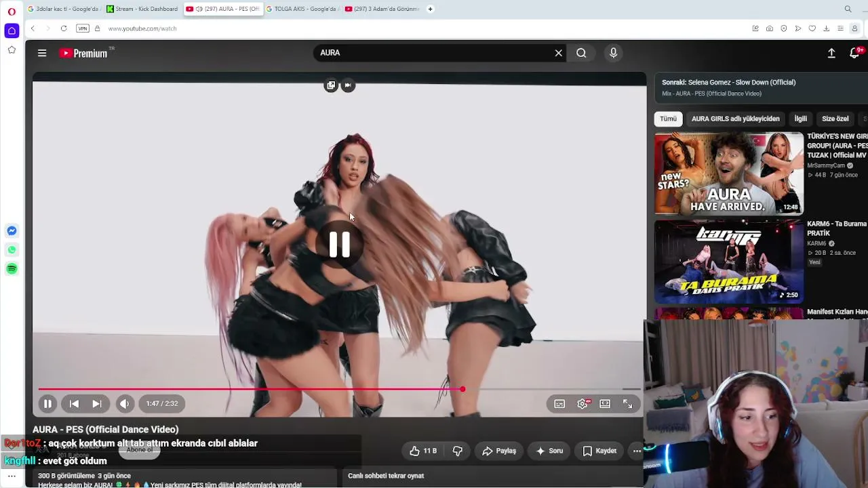Go back in browser history
The height and width of the screenshot is (488, 868).
pyautogui.click(x=33, y=28)
